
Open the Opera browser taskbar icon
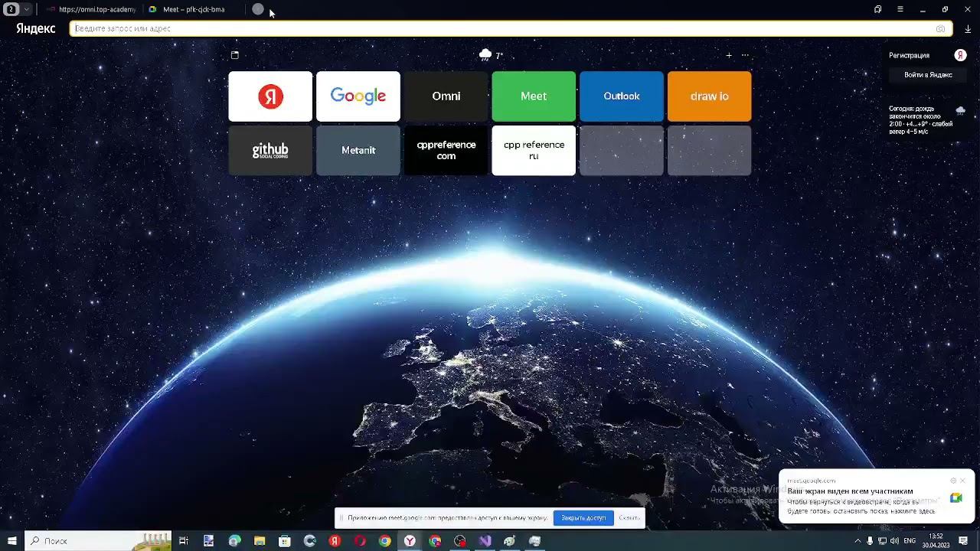click(x=360, y=541)
